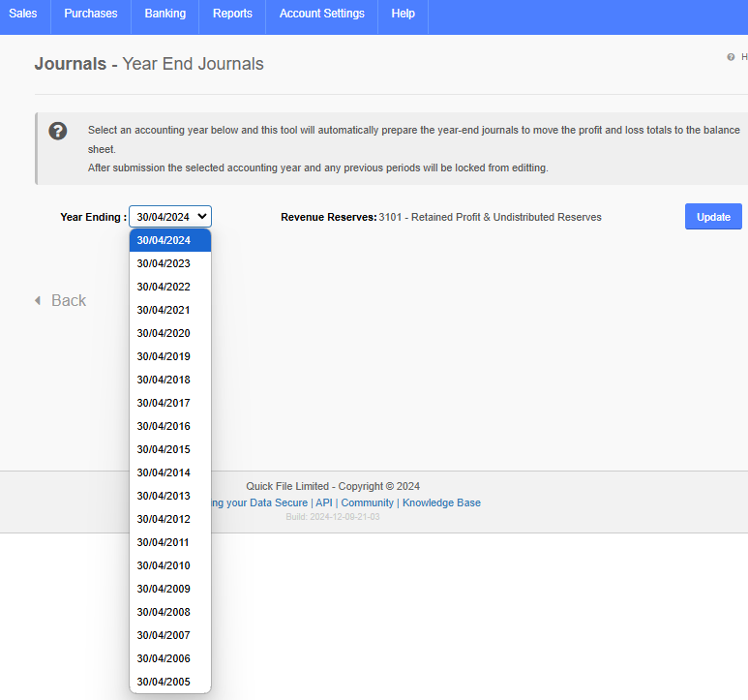This screenshot has width=748, height=700.
Task: Click the Build 2024-12-09-21-03 text
Action: pos(333,517)
